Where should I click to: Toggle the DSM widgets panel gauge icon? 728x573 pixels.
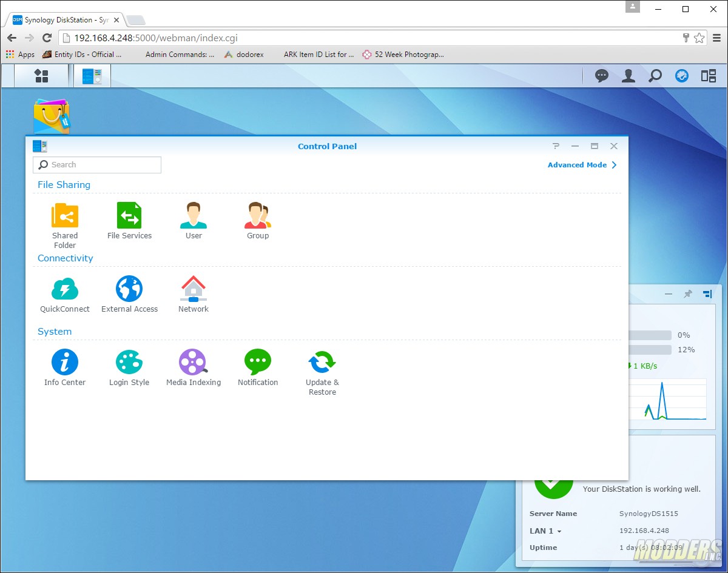click(x=682, y=76)
